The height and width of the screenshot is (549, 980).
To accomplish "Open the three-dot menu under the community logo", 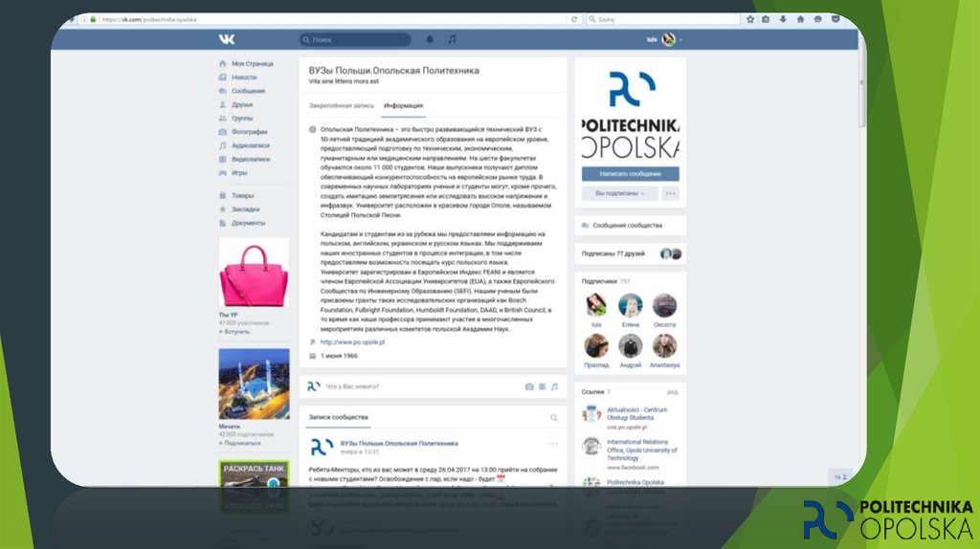I will click(x=671, y=193).
